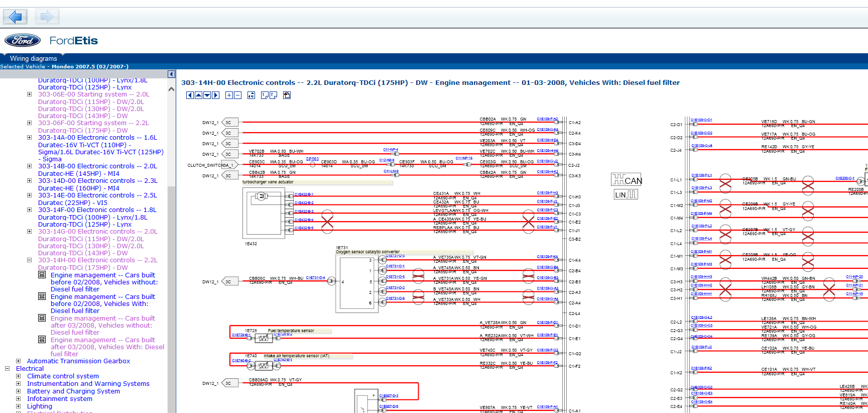Go to diagram page 2

point(273,95)
